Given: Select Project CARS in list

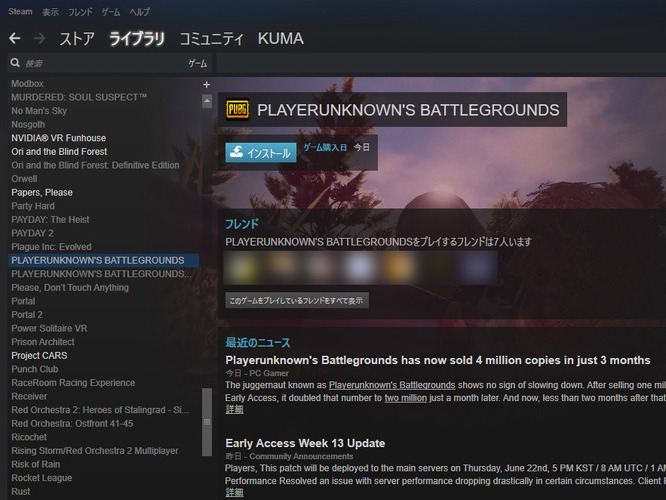Looking at the screenshot, I should pos(39,356).
